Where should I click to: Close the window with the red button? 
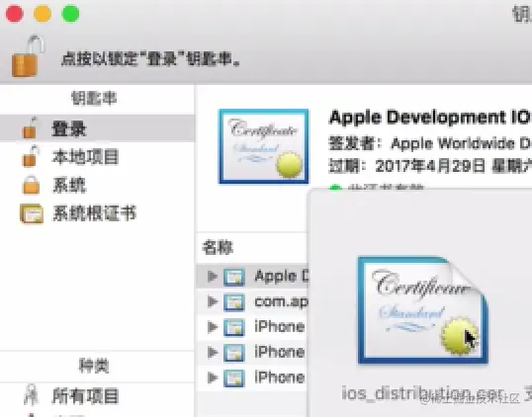tap(14, 14)
